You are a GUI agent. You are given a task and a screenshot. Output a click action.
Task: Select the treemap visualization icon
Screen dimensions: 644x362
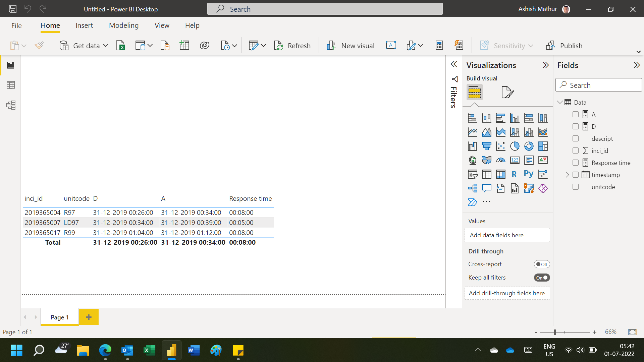coord(543,146)
